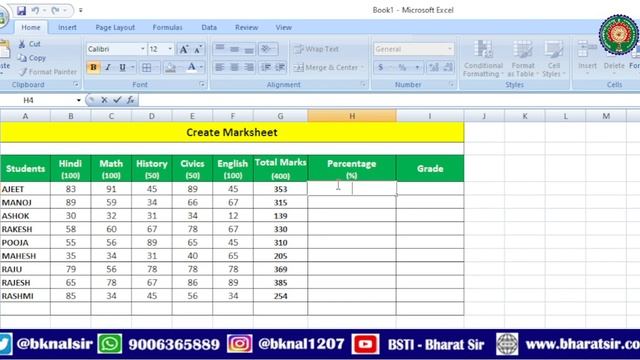Click Increase Decimal icon
The height and width of the screenshot is (360, 640).
point(434,67)
